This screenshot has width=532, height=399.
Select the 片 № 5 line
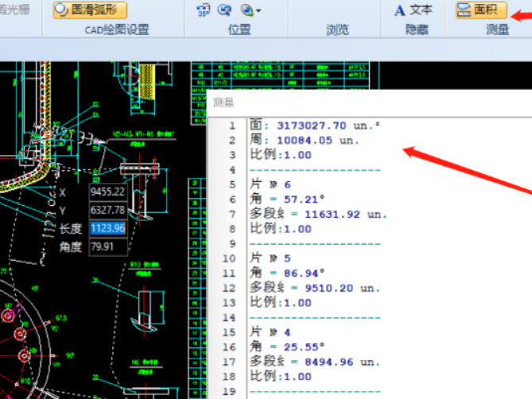[x=270, y=258]
